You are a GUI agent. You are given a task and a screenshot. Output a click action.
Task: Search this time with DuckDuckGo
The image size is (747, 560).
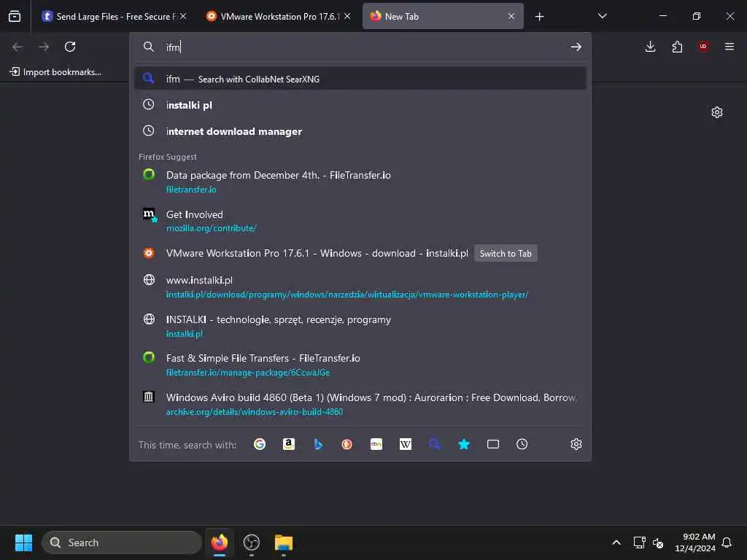pos(347,444)
